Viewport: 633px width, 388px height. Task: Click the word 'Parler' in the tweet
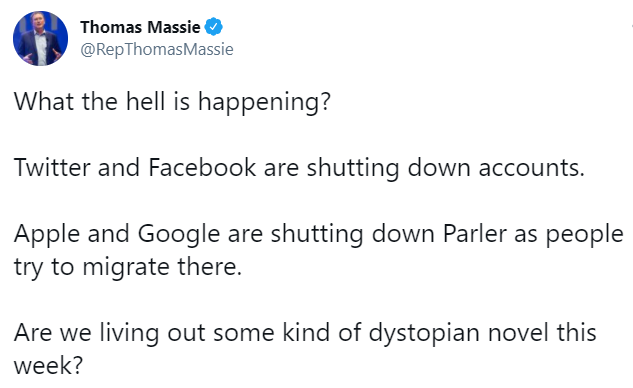tap(475, 233)
